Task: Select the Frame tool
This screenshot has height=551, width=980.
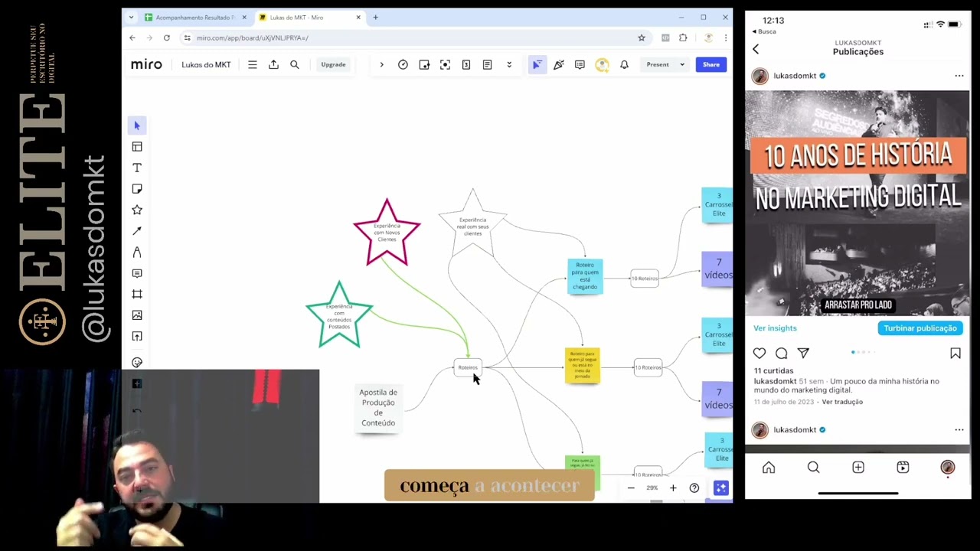Action: [137, 294]
